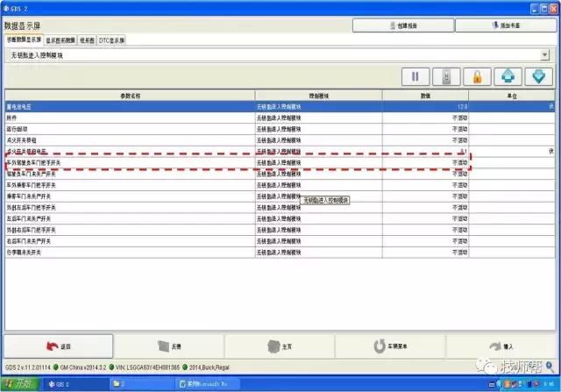This screenshot has height=392, width=561.
Task: Click the blue up-arrow move button
Action: [508, 76]
